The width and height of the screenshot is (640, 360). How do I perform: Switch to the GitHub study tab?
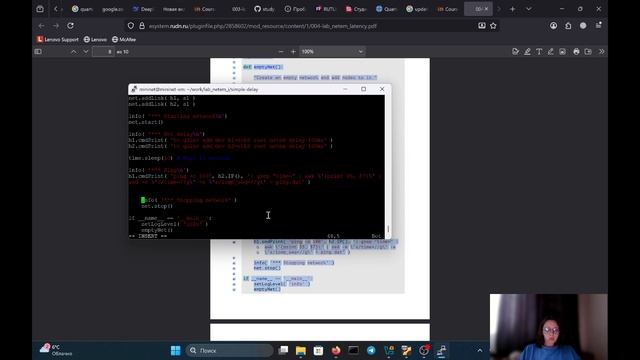click(x=264, y=9)
